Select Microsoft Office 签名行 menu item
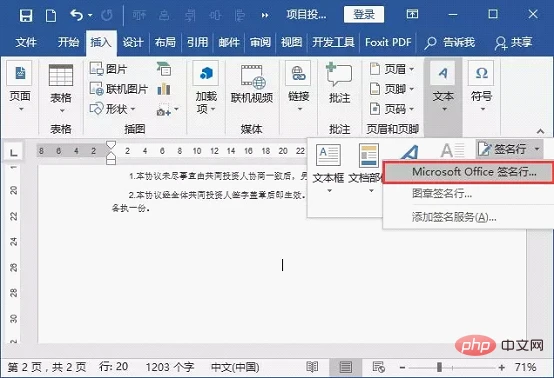This screenshot has width=554, height=378. point(468,172)
